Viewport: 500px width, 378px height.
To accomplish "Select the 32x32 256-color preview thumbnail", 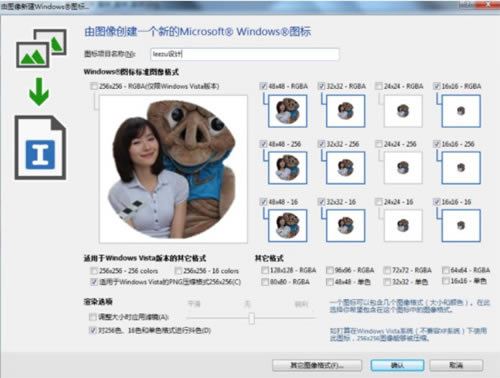I will pos(346,168).
